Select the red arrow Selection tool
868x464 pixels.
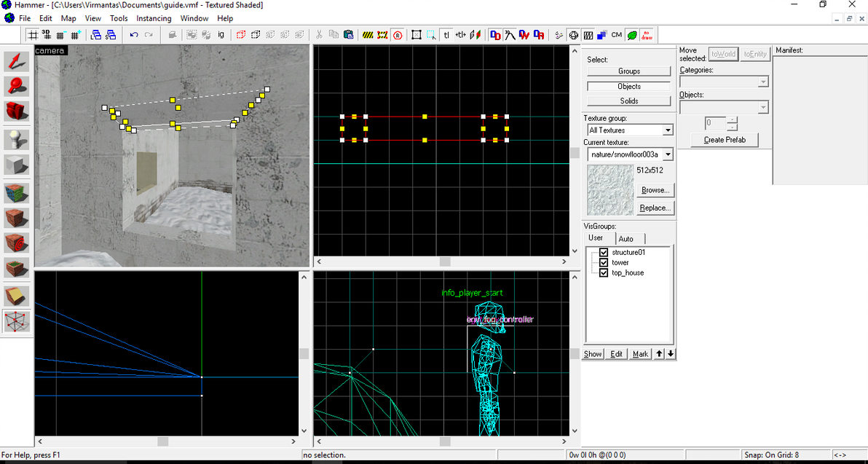coord(16,61)
